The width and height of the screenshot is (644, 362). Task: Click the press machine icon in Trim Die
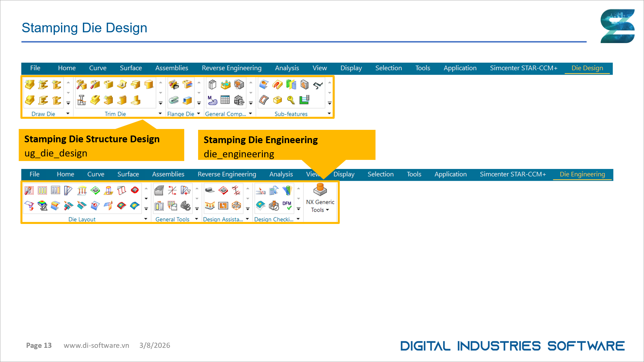[x=82, y=100]
